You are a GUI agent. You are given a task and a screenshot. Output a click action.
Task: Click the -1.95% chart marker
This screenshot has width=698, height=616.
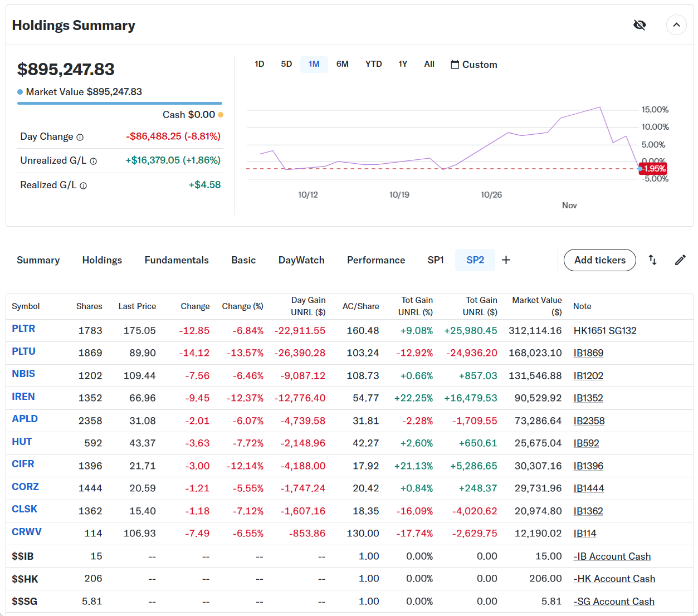tap(653, 169)
